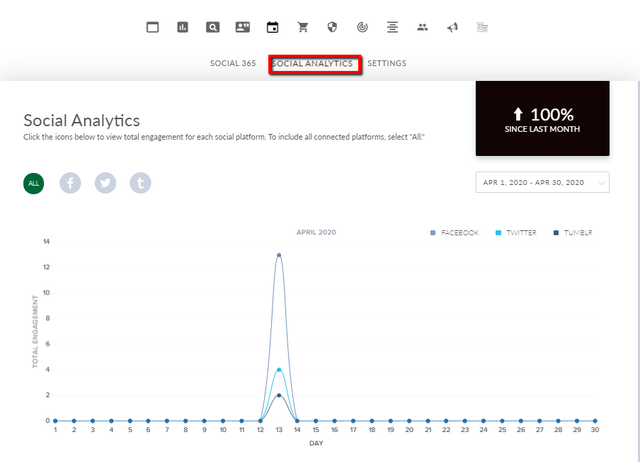Open the bar chart analytics icon
640x462 pixels.
[x=182, y=27]
